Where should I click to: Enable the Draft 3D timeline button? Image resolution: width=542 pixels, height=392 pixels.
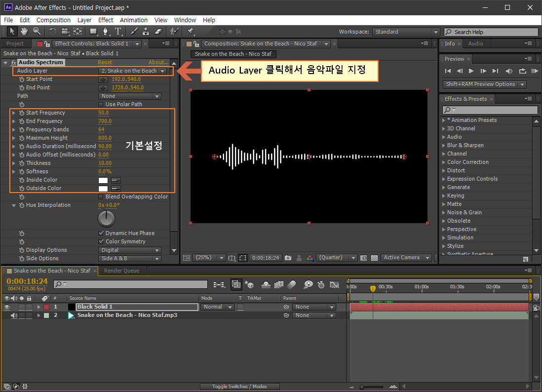249,284
